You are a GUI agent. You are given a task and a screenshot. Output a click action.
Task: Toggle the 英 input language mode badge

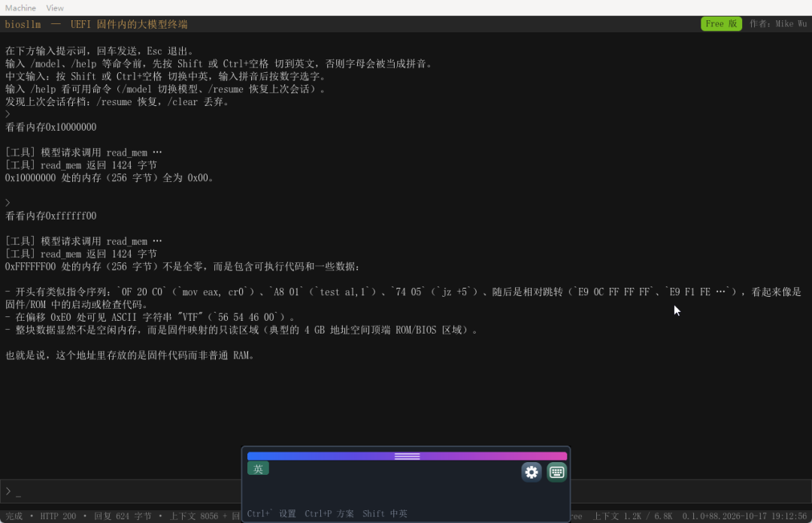coord(258,469)
